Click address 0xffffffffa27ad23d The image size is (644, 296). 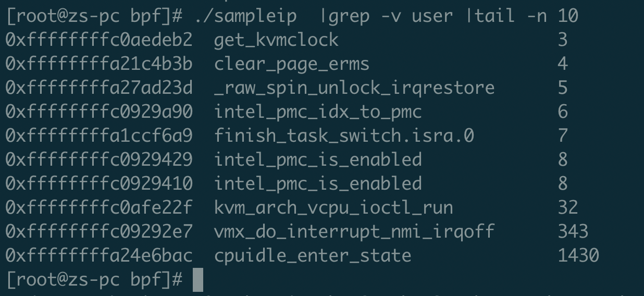coord(99,88)
